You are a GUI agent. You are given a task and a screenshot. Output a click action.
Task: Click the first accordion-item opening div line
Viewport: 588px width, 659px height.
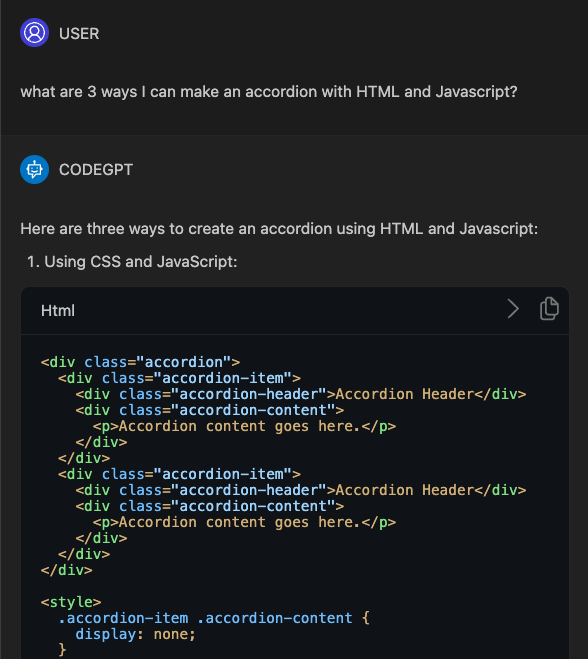pos(179,378)
